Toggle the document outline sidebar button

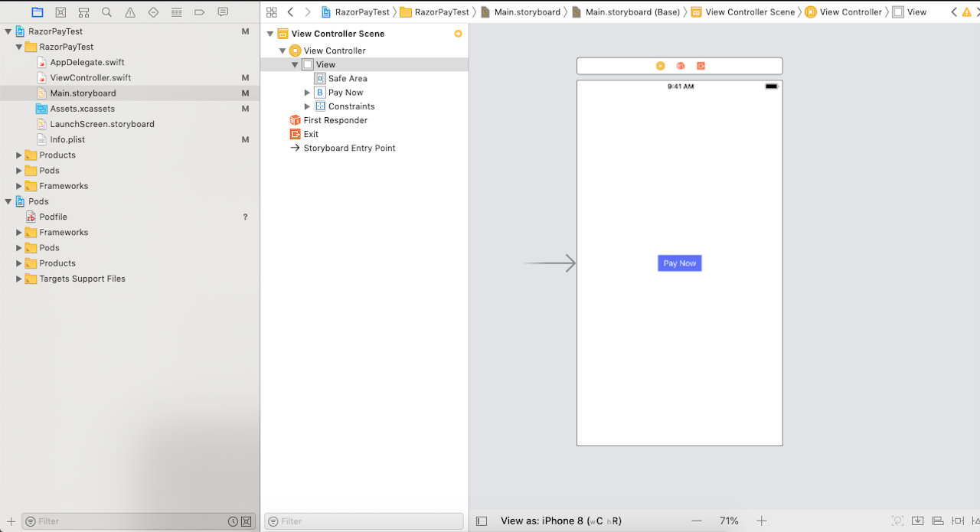coord(481,521)
